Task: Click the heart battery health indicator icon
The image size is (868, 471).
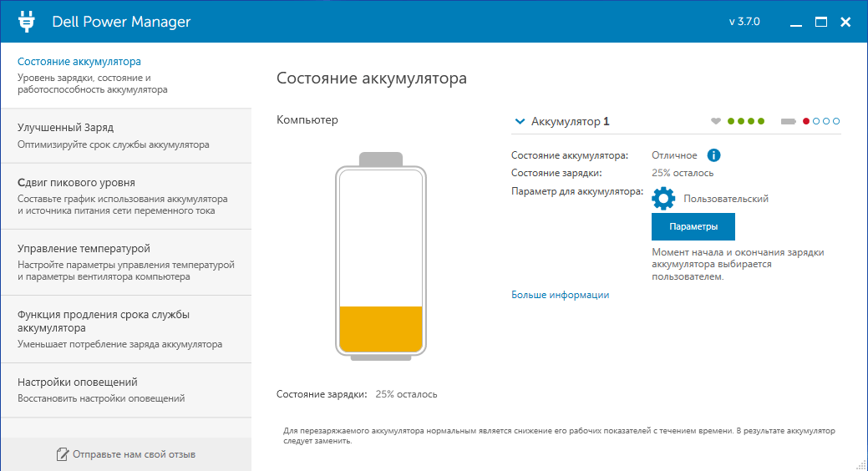Action: 716,122
